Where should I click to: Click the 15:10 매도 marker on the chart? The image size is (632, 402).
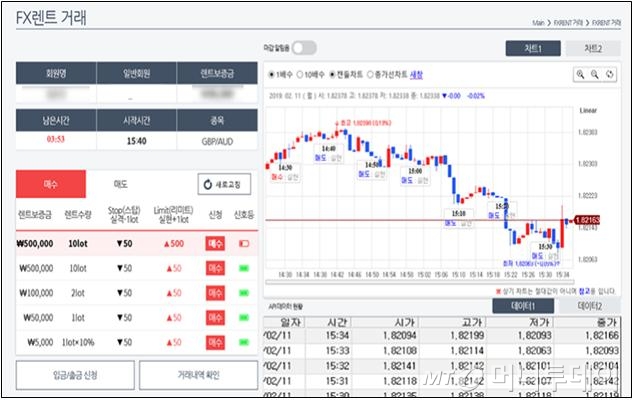coord(458,218)
